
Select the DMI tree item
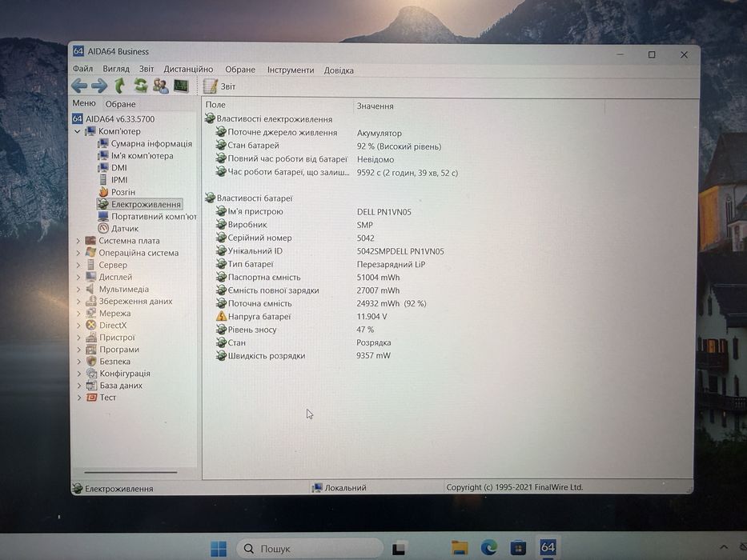click(112, 168)
